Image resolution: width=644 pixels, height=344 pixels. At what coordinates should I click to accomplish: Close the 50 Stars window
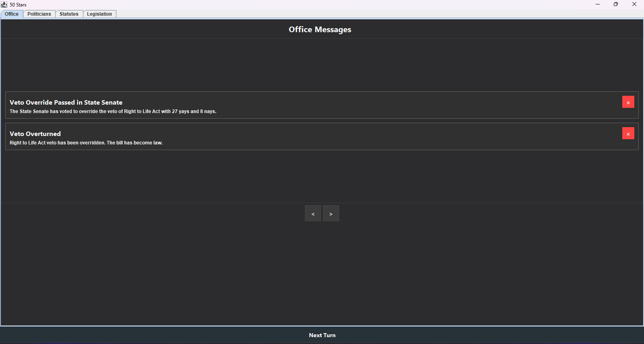tap(634, 4)
